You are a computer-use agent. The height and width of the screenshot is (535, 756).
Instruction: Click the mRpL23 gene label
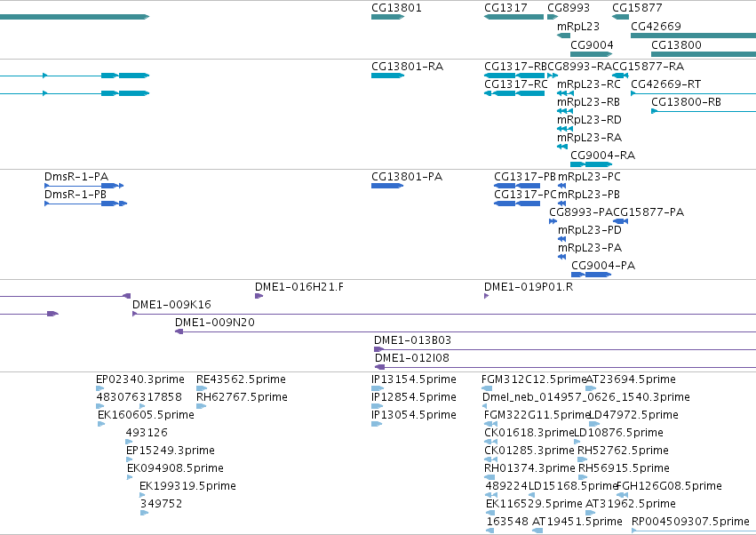pos(578,26)
